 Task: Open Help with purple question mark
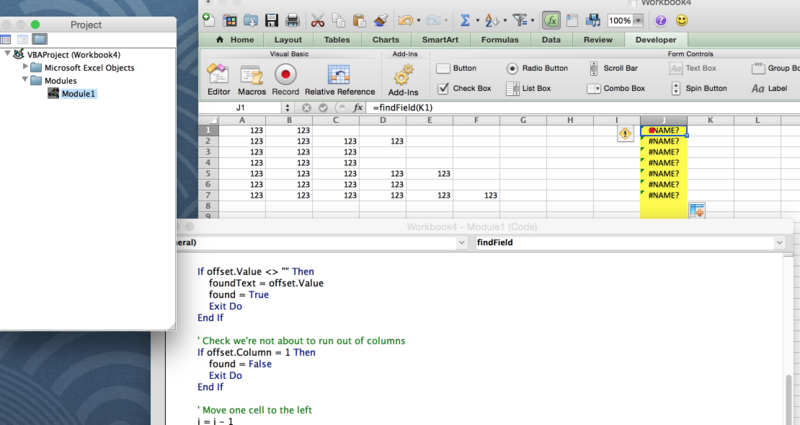point(660,20)
